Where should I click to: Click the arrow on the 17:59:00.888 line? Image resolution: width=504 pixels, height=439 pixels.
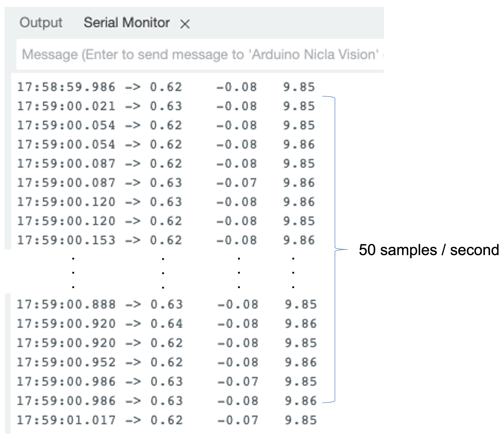click(x=133, y=305)
